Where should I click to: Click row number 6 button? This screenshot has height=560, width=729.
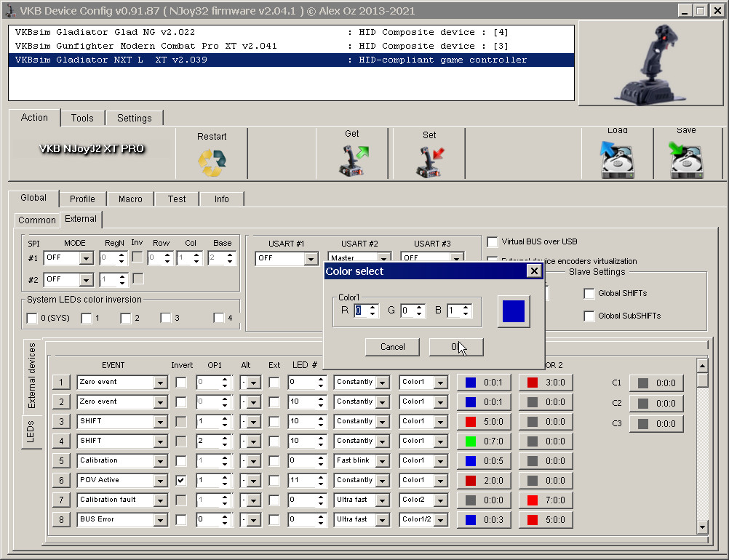click(61, 481)
